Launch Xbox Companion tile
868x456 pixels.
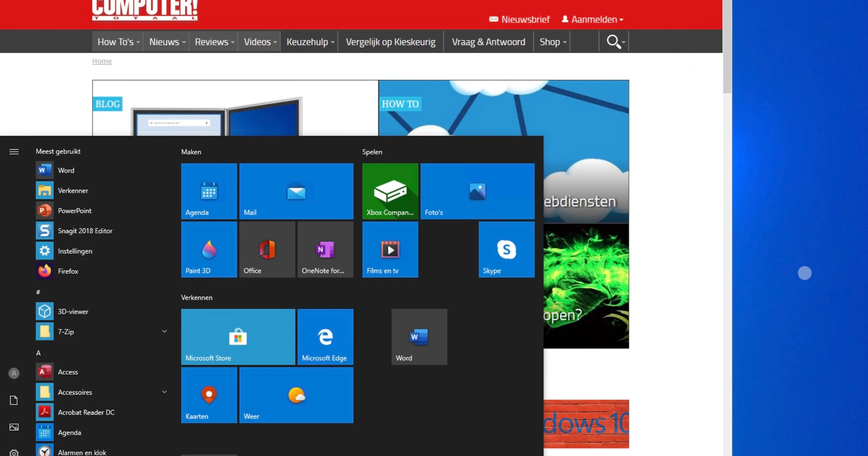pos(390,191)
